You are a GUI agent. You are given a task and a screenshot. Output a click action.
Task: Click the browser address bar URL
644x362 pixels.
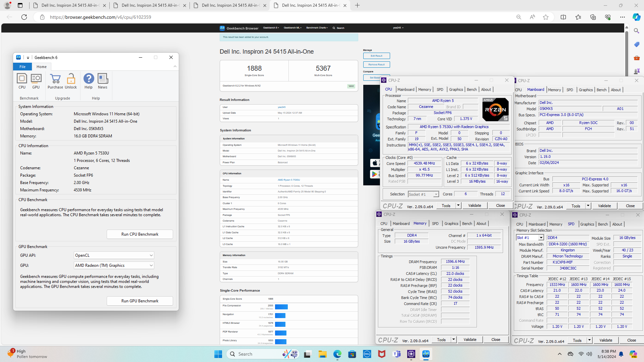[x=101, y=17]
